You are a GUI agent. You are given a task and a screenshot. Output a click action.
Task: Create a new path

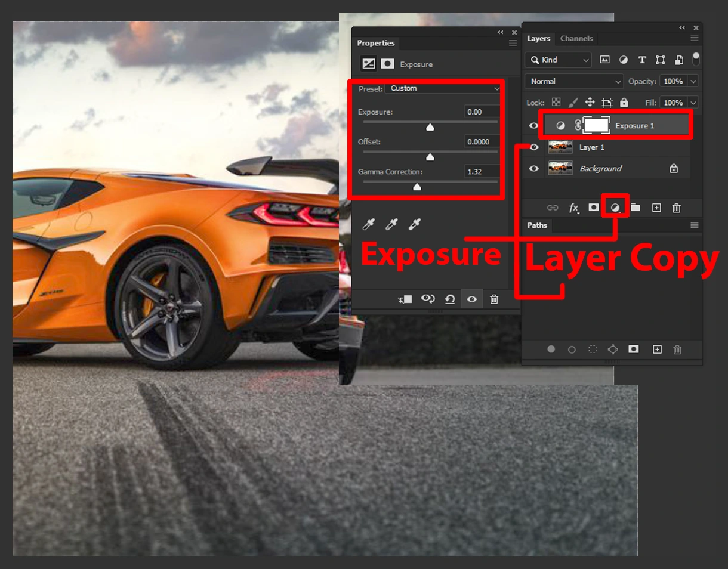click(657, 350)
